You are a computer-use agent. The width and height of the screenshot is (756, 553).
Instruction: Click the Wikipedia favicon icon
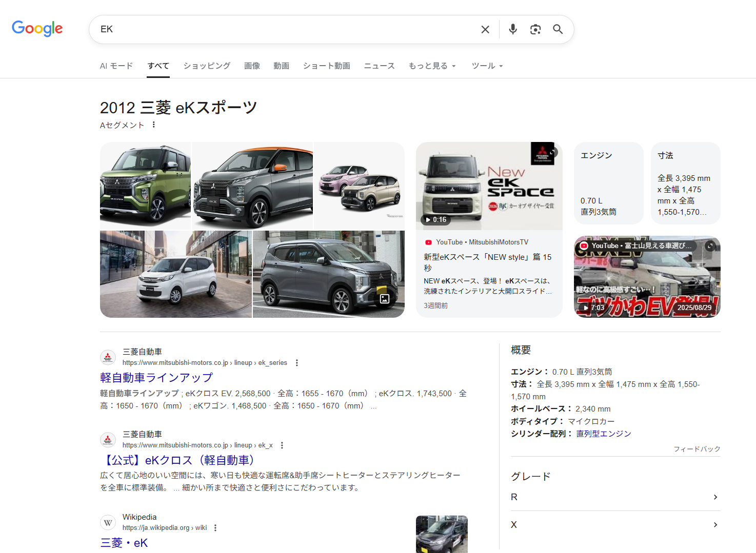point(108,523)
